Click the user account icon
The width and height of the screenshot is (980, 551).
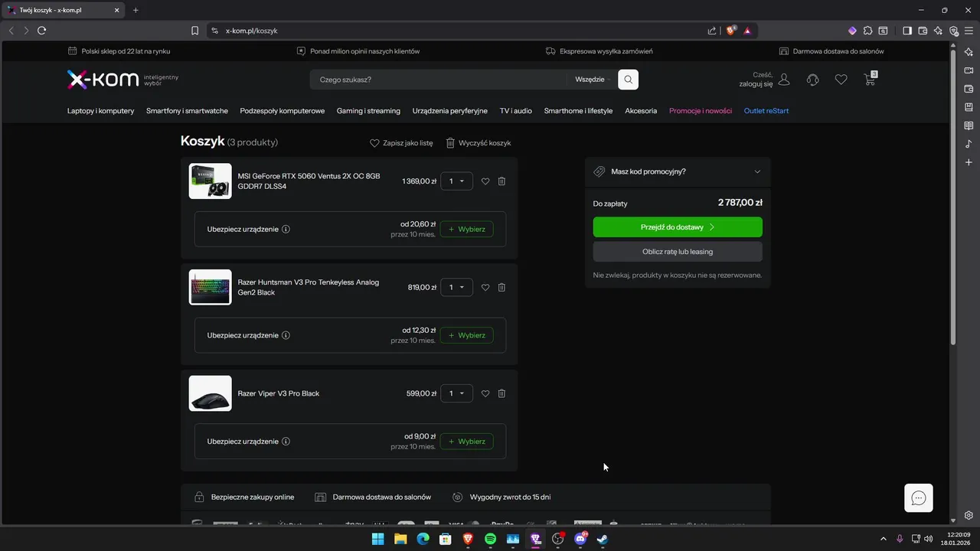[x=783, y=79]
